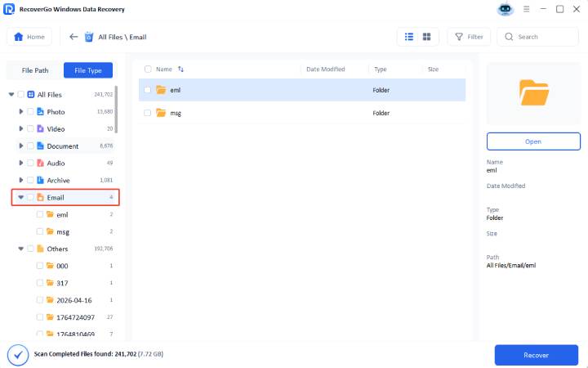Click the All Files grid icon
The image size is (588, 368).
tap(31, 95)
